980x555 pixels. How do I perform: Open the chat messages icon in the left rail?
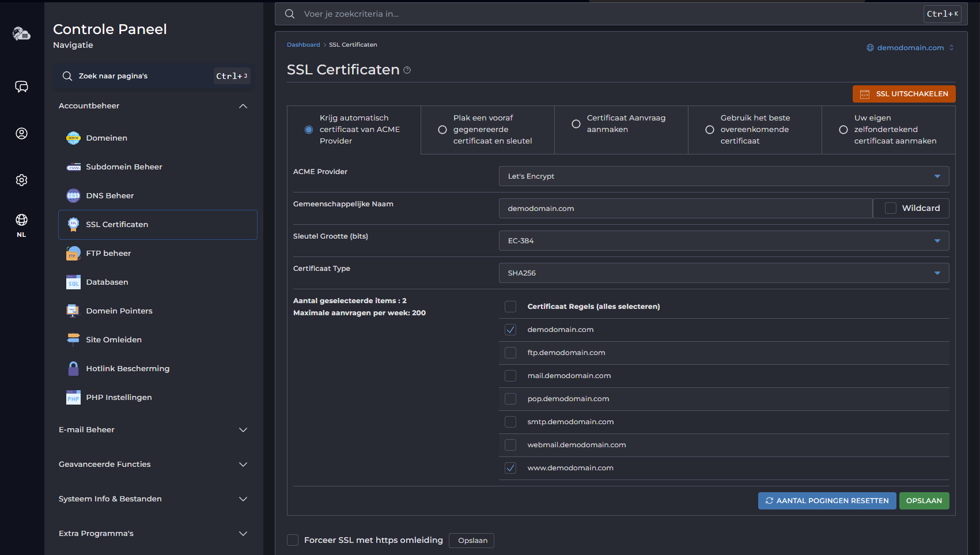[21, 86]
